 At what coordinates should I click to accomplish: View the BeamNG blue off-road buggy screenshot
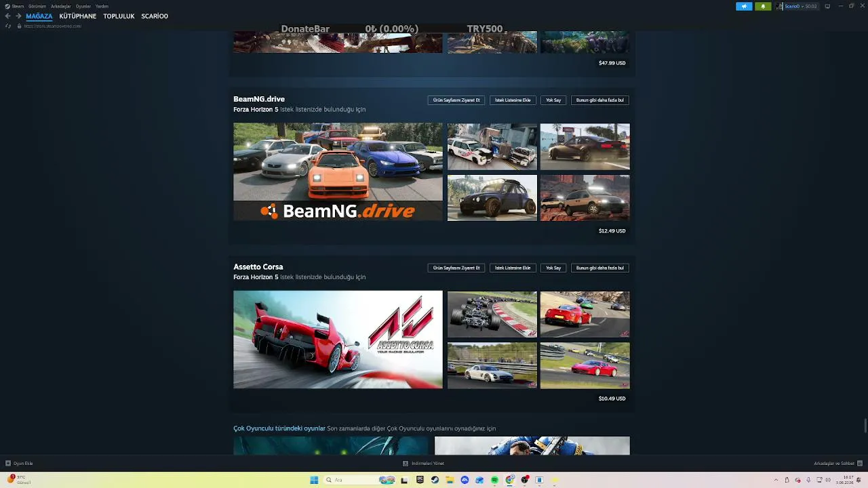(492, 198)
